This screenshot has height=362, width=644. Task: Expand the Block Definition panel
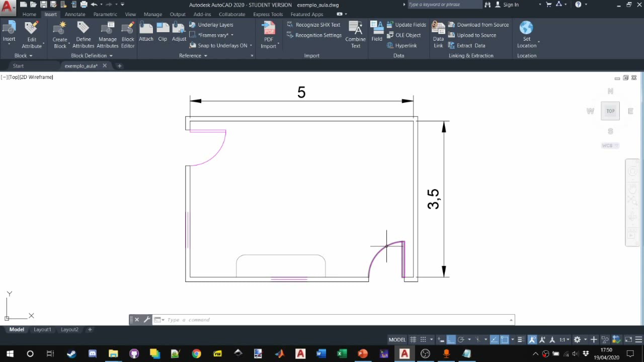pos(92,55)
